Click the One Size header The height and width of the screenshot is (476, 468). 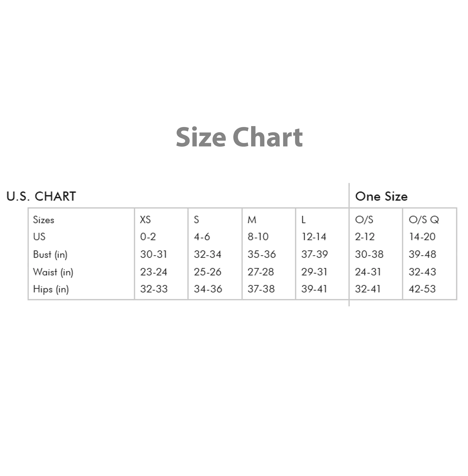coord(381,196)
